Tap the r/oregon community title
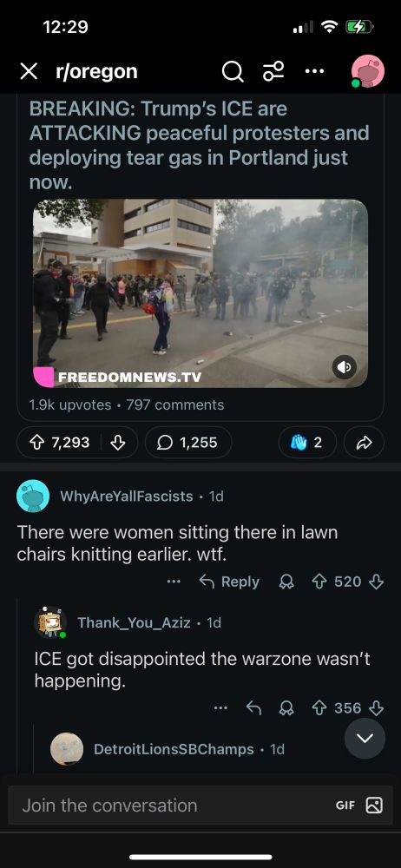The image size is (401, 868). pyautogui.click(x=96, y=71)
